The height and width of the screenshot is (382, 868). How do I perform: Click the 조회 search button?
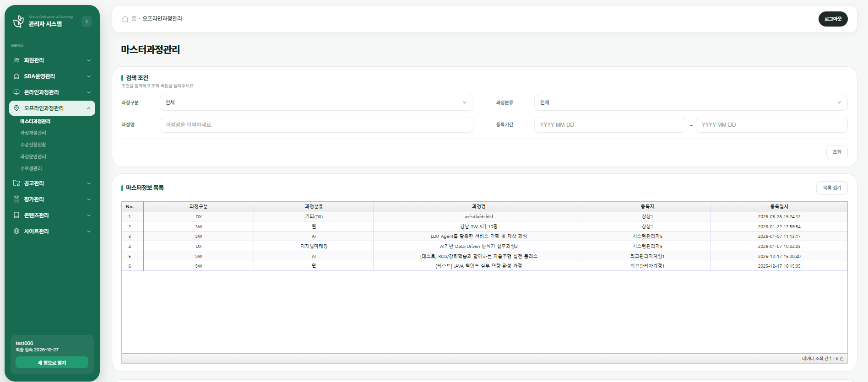pos(837,152)
